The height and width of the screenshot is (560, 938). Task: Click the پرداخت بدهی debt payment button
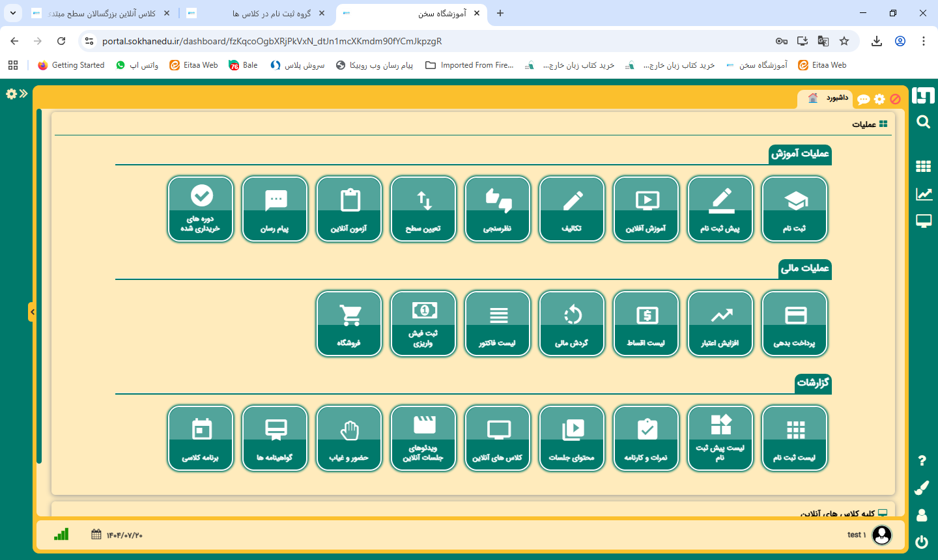(795, 324)
